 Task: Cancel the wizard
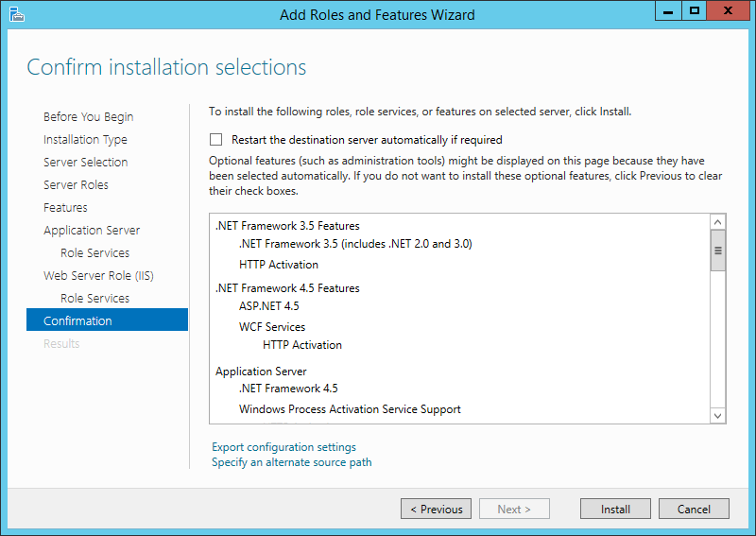[694, 509]
